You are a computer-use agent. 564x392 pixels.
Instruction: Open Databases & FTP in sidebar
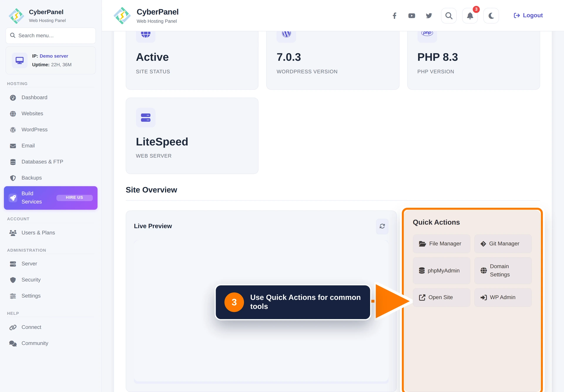coord(51,162)
